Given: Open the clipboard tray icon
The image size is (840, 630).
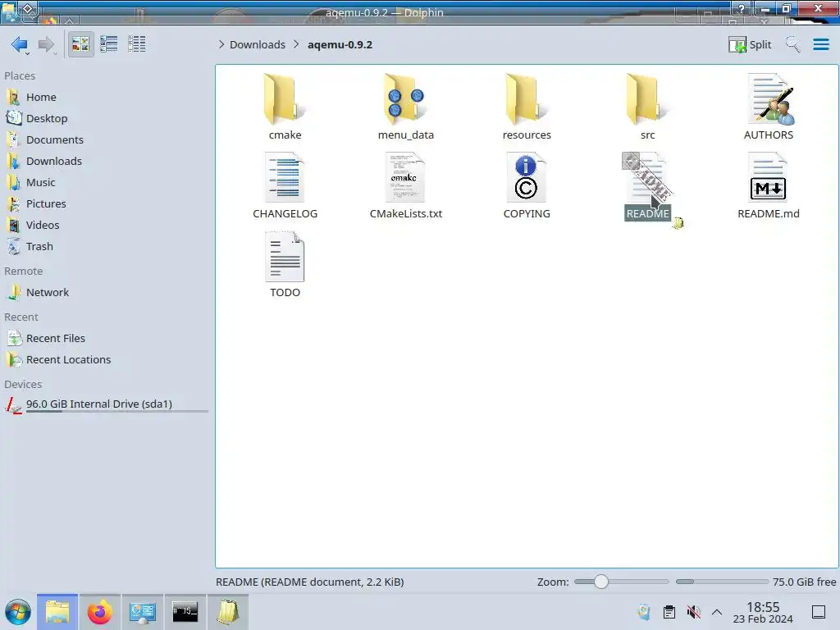Looking at the screenshot, I should [669, 612].
